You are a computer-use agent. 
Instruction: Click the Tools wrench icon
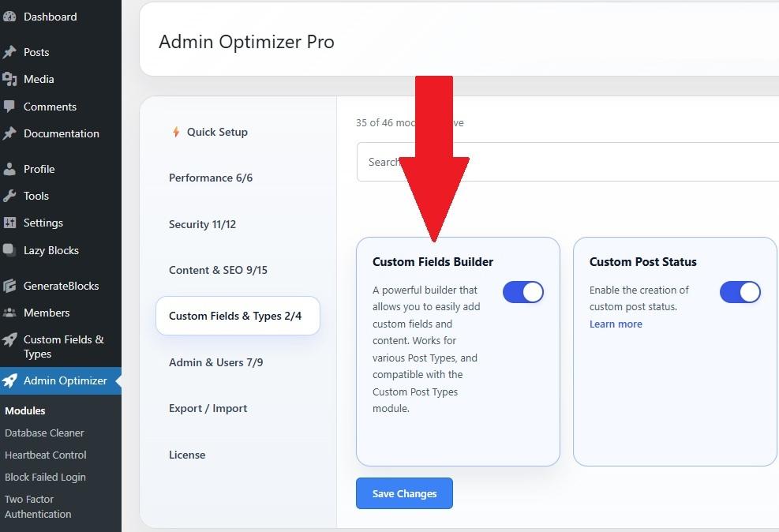tap(9, 196)
